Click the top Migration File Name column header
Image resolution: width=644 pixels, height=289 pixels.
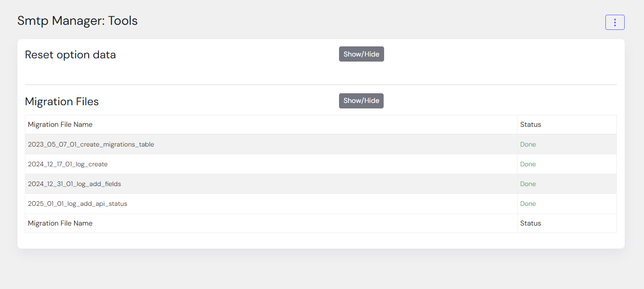point(60,125)
